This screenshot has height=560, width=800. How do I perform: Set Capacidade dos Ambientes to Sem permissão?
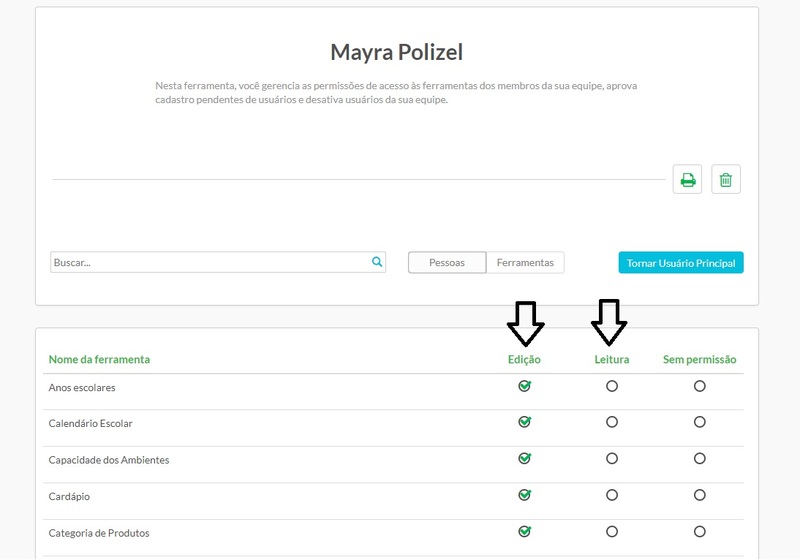tap(699, 459)
